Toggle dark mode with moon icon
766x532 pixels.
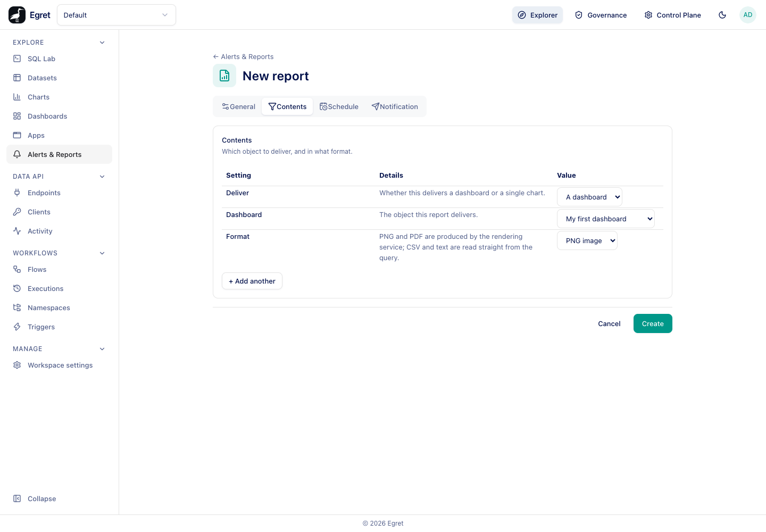pyautogui.click(x=722, y=15)
